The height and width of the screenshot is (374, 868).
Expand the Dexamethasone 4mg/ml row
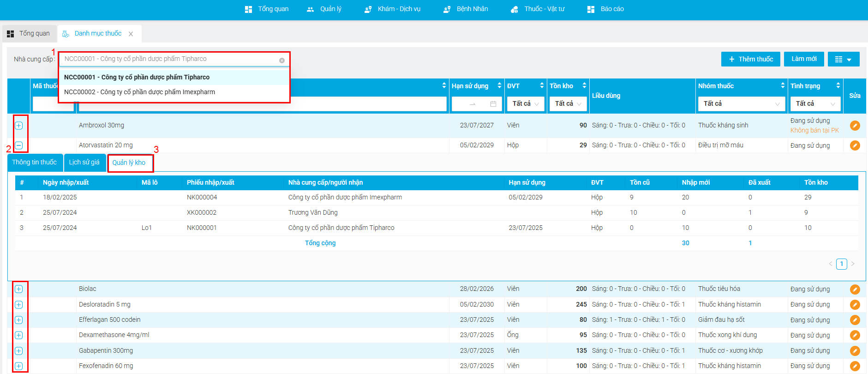(19, 335)
